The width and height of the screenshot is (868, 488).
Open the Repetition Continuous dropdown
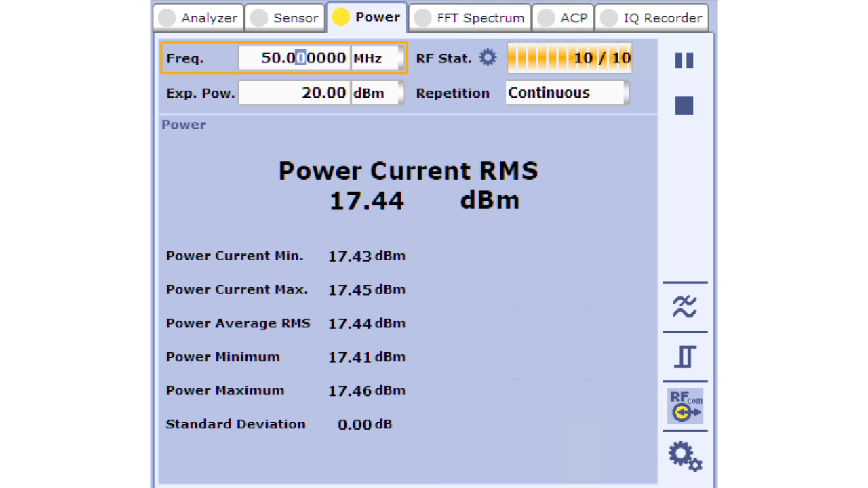point(568,93)
